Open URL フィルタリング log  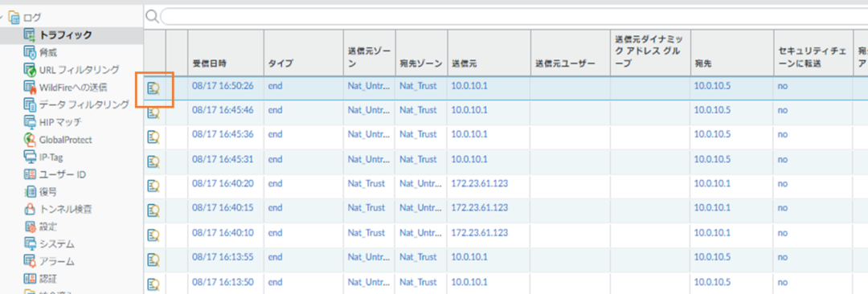click(x=79, y=70)
